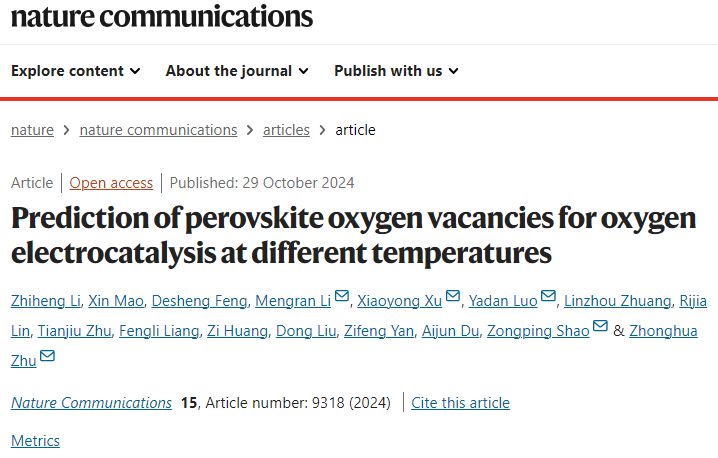Open the articles breadcrumb link
This screenshot has width=718, height=458.
[x=286, y=130]
